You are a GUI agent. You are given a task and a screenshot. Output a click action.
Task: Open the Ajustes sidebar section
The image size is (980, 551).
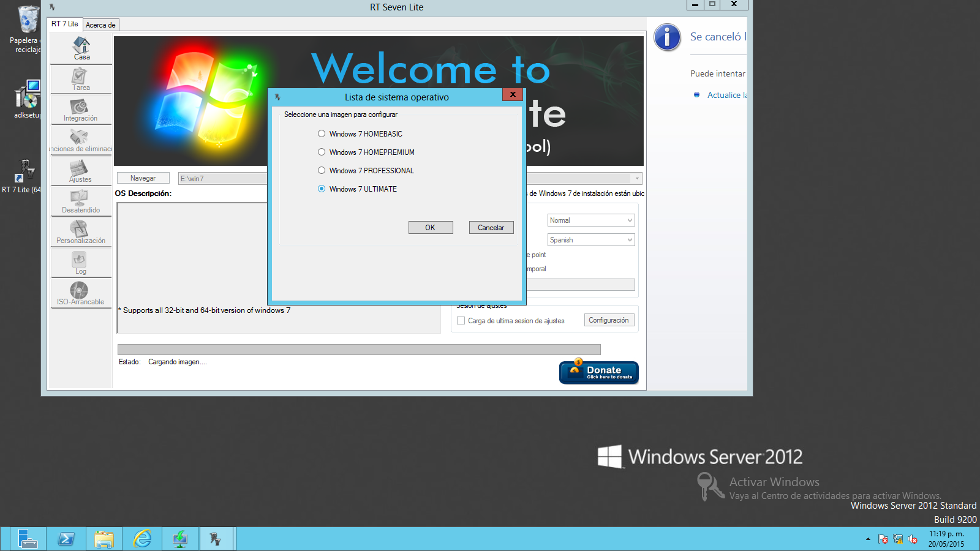point(81,171)
